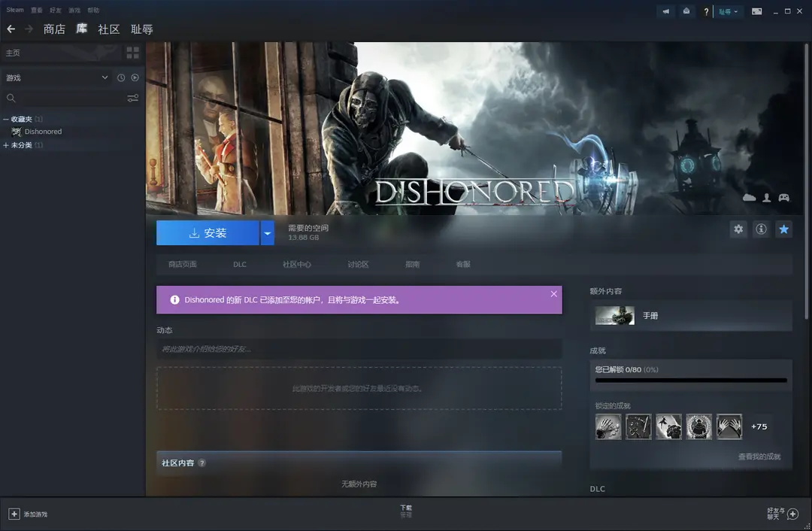Toggle favorite star for Dishonored
Screen dimensions: 812x531
point(783,229)
